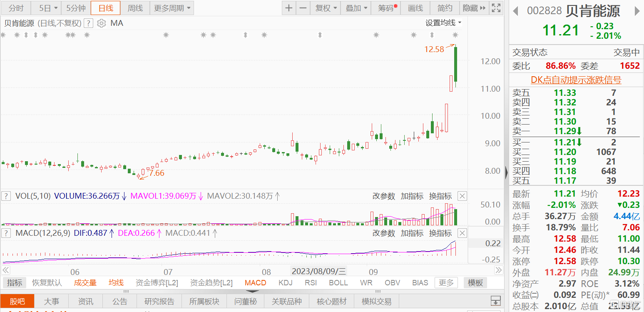
Task: Click 改参数 in VOL panel
Action: (x=383, y=196)
